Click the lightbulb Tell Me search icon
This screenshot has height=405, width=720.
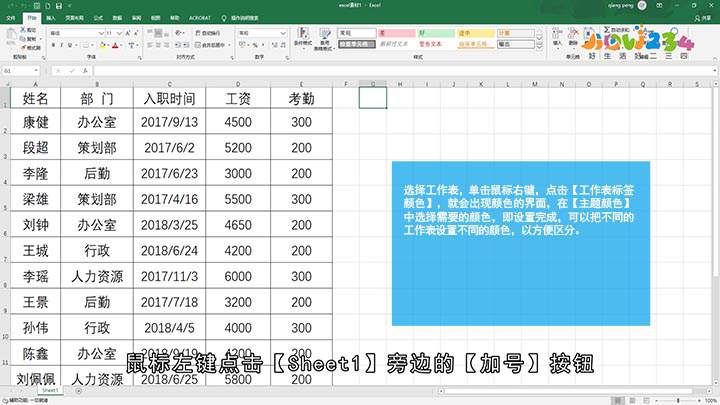(224, 18)
